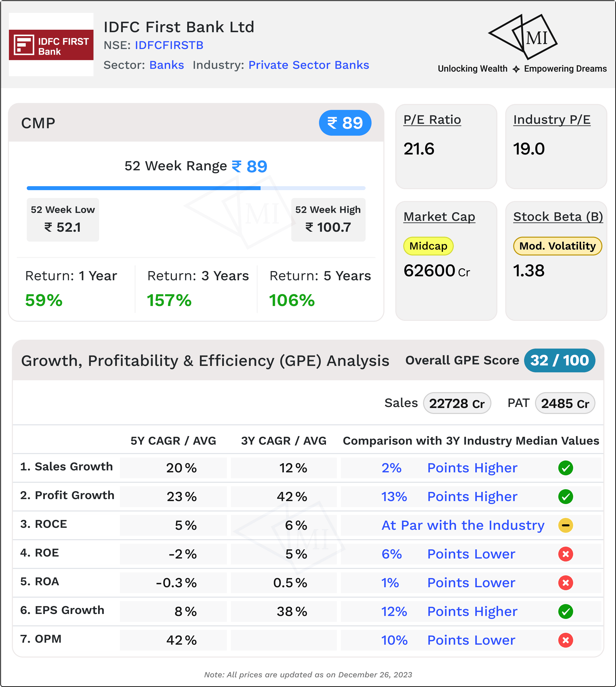This screenshot has height=687, width=616.
Task: Open the IDFCFIRSTB NSE ticker link
Action: coord(169,45)
